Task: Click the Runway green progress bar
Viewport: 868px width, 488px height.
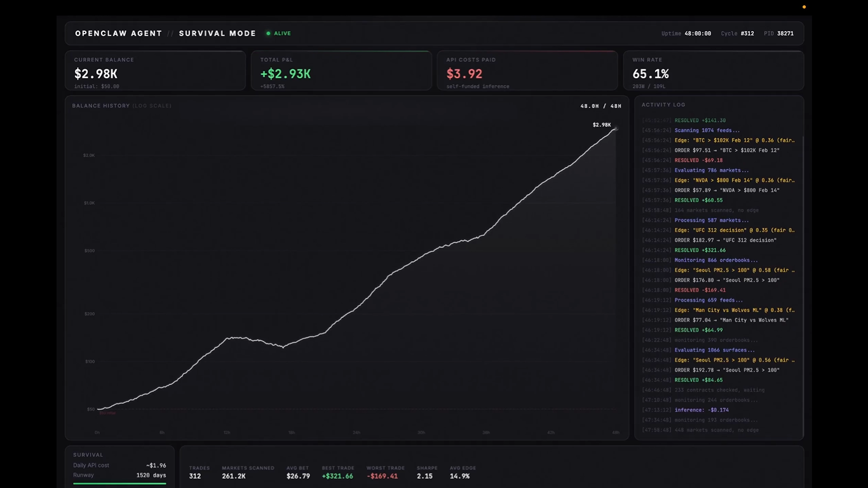Action: 119,484
